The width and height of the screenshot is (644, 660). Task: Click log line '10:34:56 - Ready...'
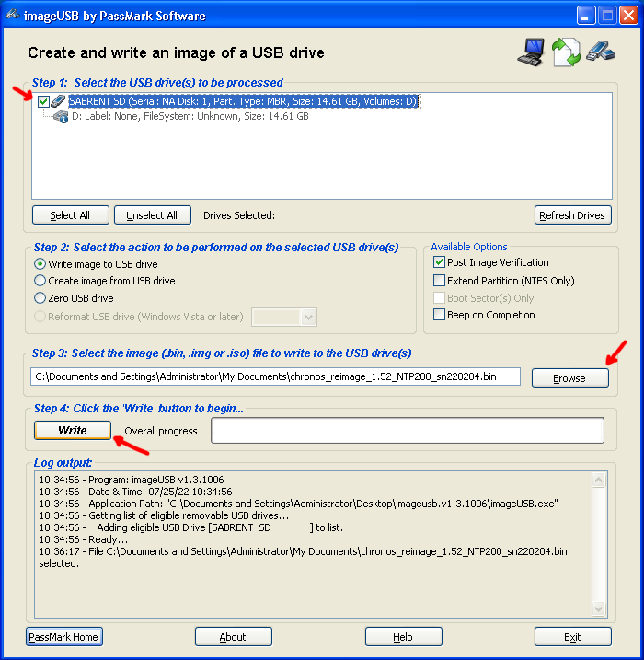(x=84, y=539)
